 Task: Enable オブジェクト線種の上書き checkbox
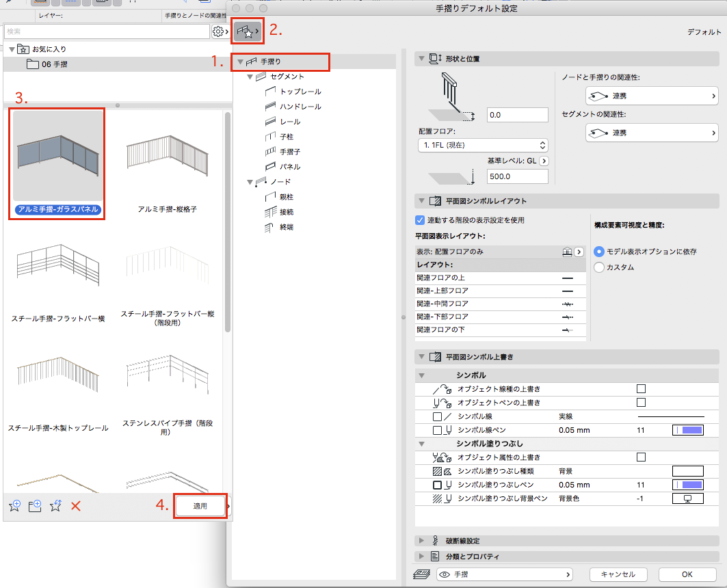pos(641,389)
